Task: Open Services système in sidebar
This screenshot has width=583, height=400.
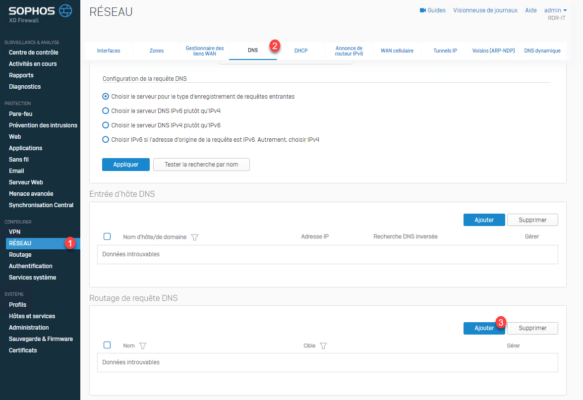Action: [x=32, y=278]
